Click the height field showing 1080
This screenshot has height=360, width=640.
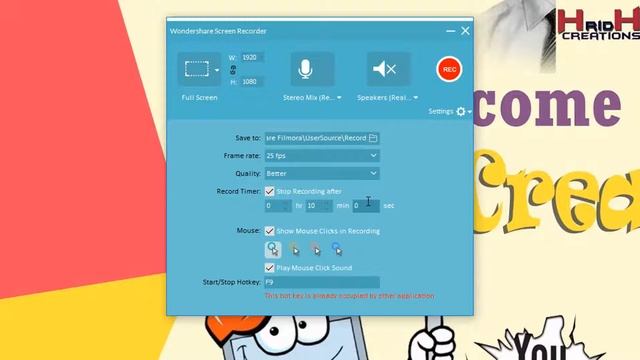point(251,82)
